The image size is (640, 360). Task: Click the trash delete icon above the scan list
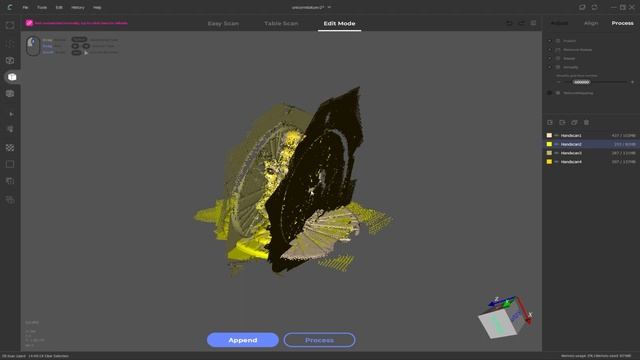click(x=587, y=122)
